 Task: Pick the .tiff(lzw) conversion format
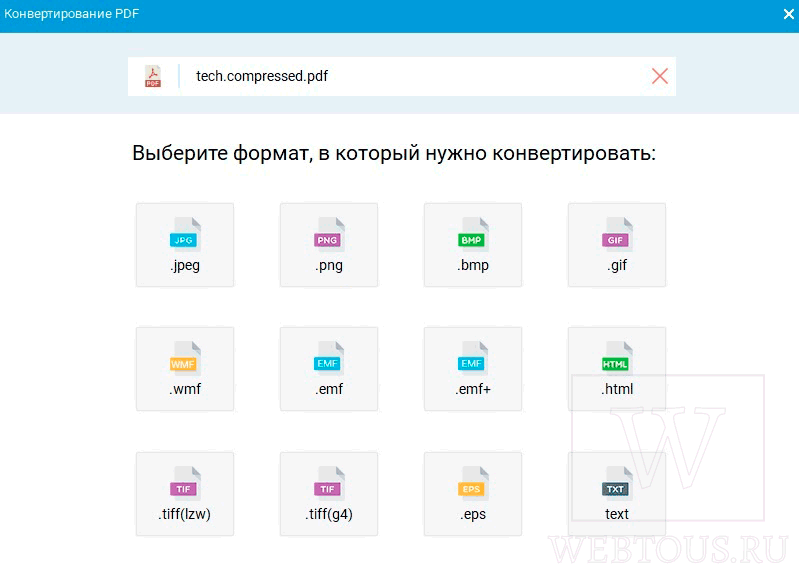[x=185, y=494]
